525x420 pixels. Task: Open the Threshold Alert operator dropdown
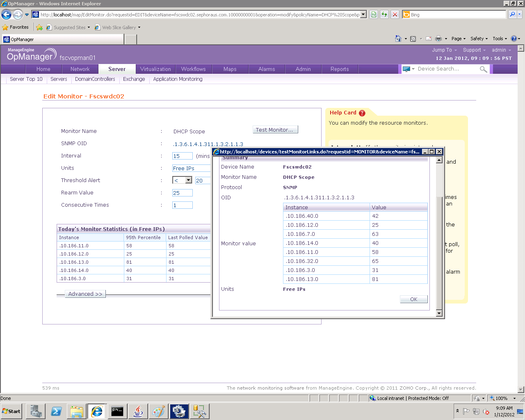188,180
